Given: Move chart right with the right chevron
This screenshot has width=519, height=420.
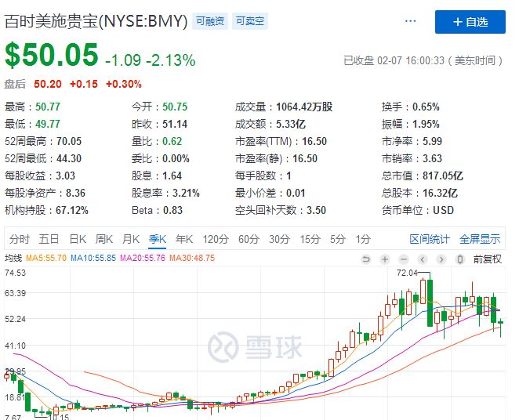Looking at the screenshot, I should click(x=441, y=259).
